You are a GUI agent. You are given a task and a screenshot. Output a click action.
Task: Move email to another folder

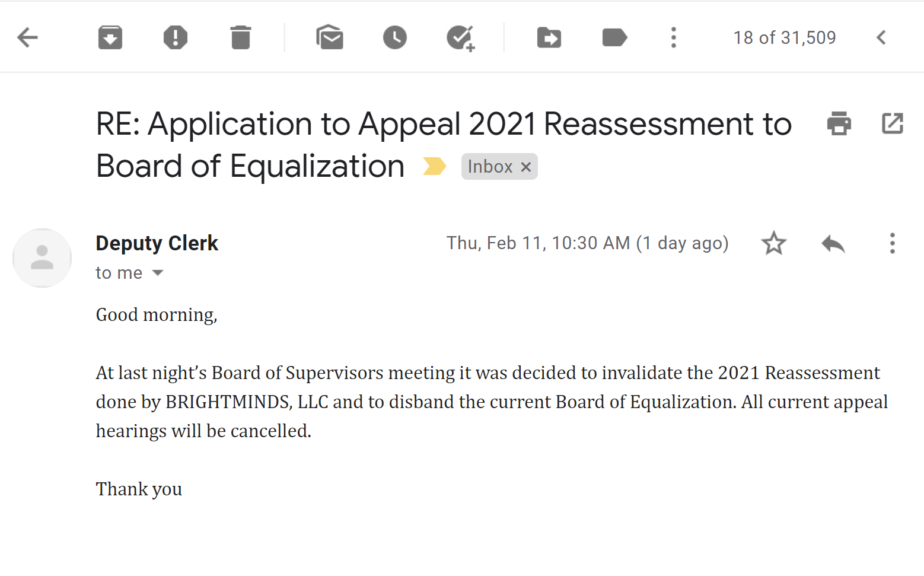(549, 37)
